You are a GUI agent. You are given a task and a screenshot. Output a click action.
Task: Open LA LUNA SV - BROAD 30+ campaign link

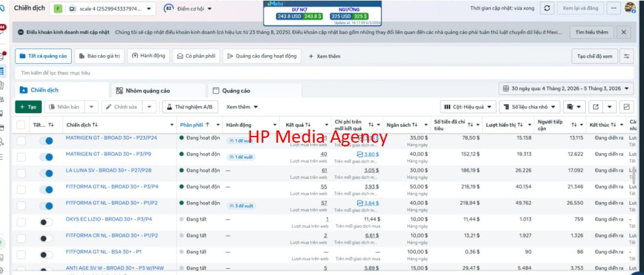[109, 170]
